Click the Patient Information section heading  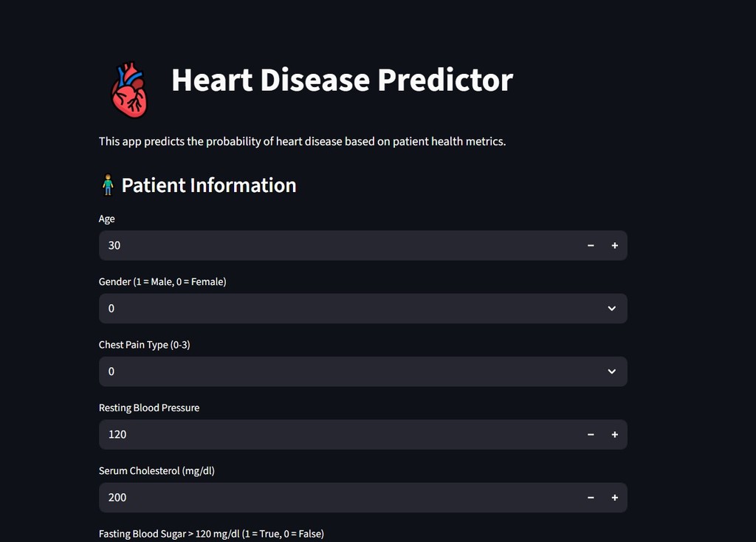(208, 185)
